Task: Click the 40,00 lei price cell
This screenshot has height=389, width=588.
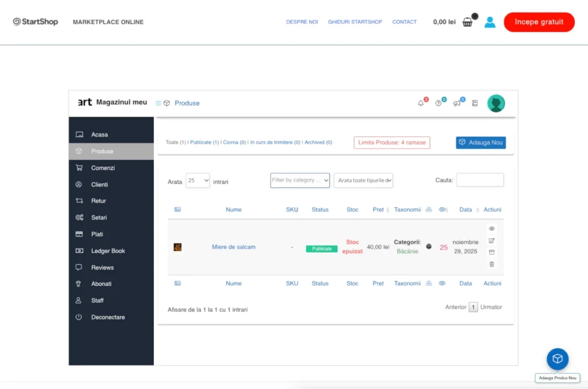Action: coord(378,247)
